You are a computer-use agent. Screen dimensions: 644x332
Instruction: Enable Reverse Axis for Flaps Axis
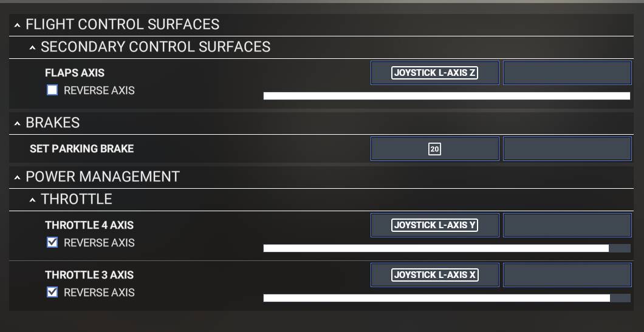point(53,90)
